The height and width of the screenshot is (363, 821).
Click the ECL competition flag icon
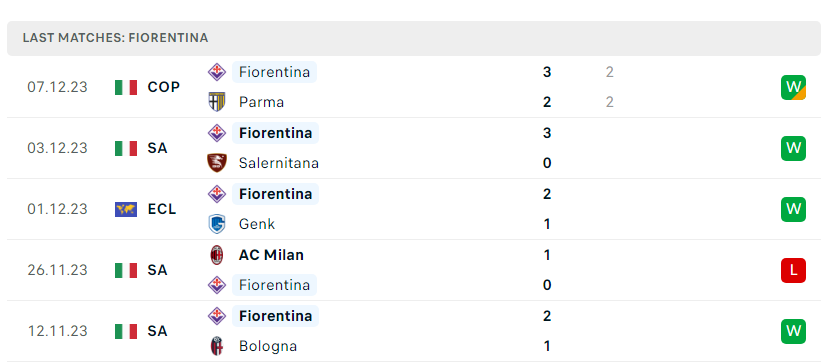click(x=126, y=210)
